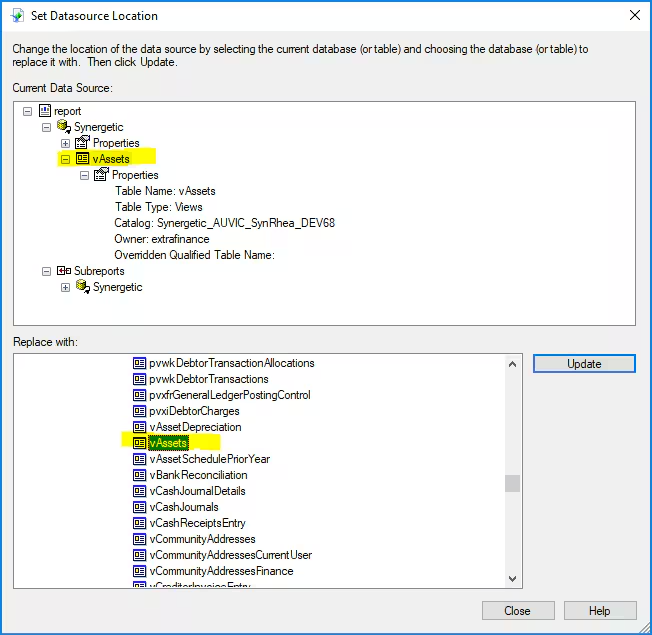Viewport: 652px width, 635px height.
Task: Click the Subreports icon
Action: click(64, 271)
